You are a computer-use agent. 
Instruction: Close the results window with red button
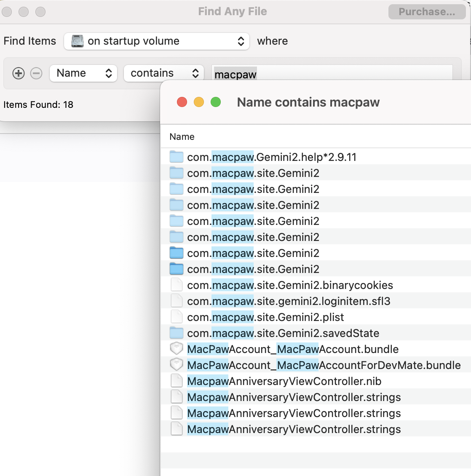point(182,102)
